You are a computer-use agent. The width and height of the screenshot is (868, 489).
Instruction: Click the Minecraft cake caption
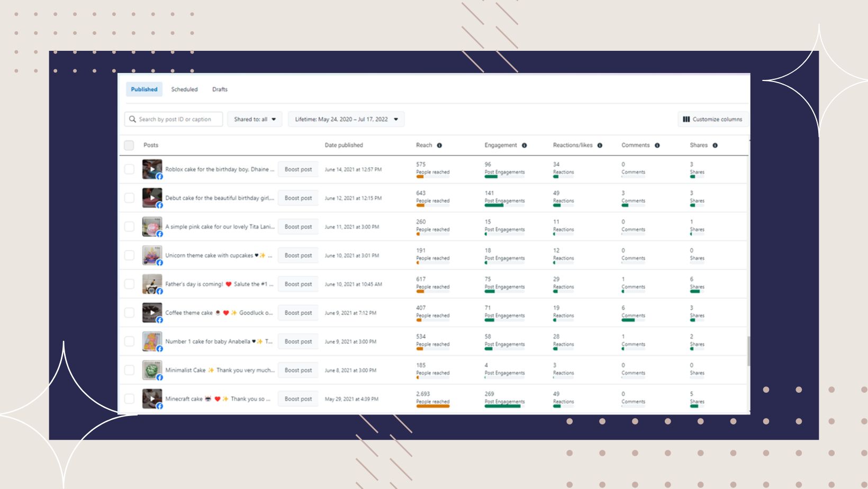click(218, 399)
